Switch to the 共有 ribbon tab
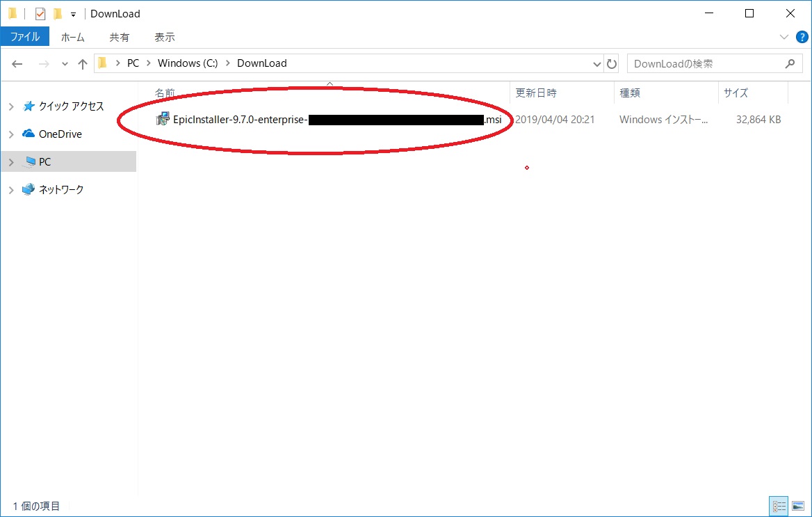Screen dimensions: 812x517 pyautogui.click(x=119, y=37)
